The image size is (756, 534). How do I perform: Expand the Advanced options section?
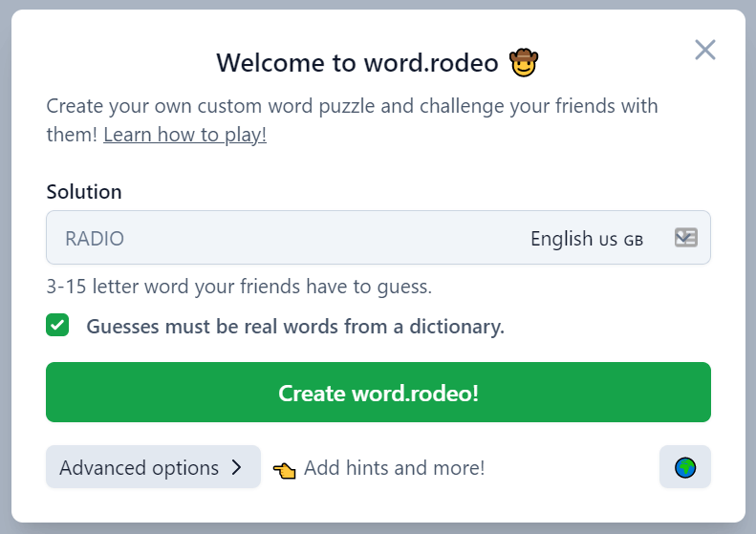click(153, 467)
